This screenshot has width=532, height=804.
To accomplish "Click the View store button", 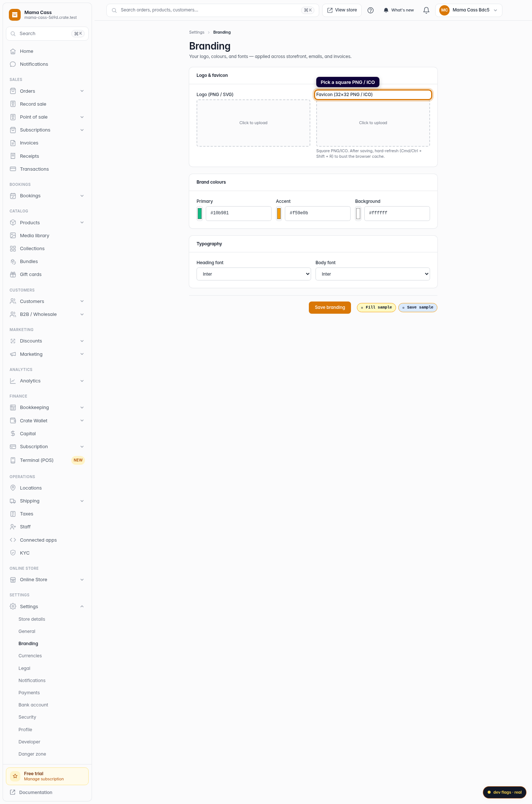I will (x=342, y=10).
